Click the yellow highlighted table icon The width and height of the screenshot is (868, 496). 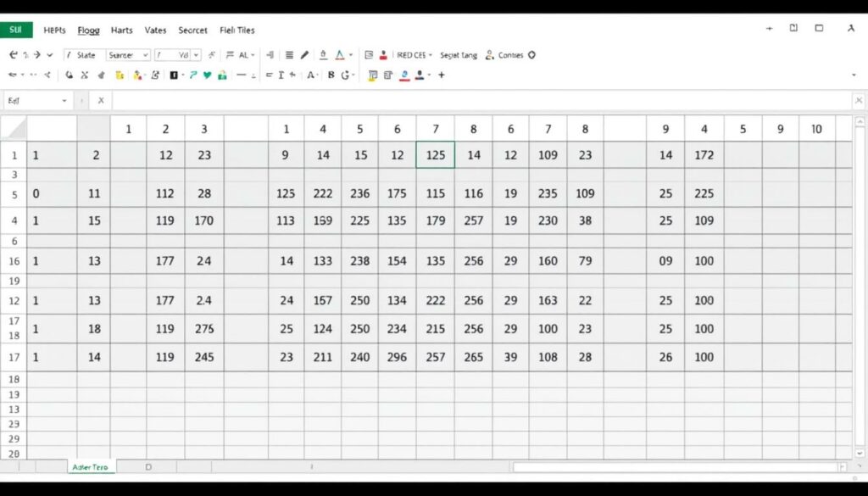pyautogui.click(x=373, y=75)
